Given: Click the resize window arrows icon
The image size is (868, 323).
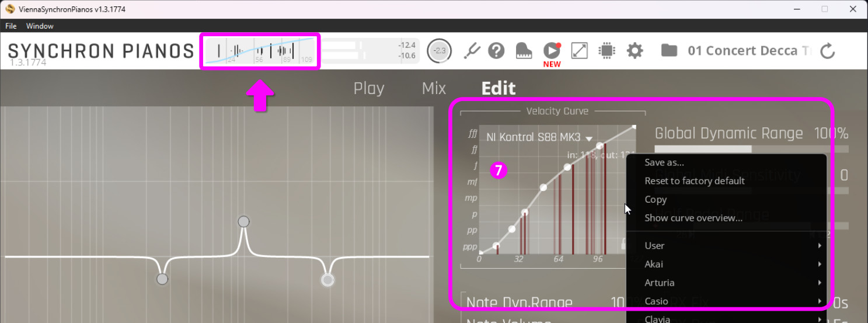Looking at the screenshot, I should point(579,51).
